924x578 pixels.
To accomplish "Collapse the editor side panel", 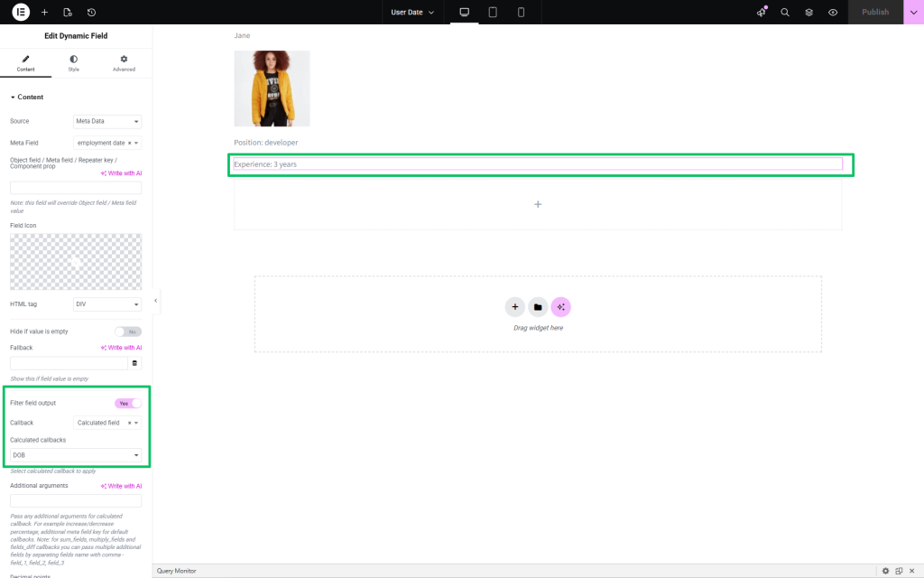I will (155, 301).
